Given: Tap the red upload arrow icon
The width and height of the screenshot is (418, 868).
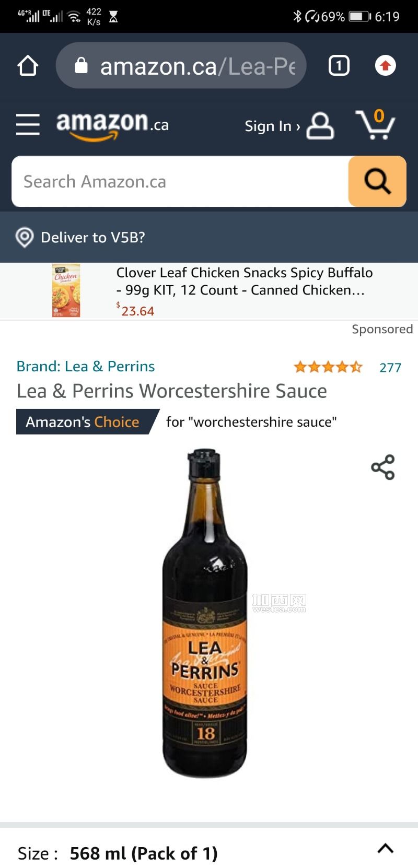Looking at the screenshot, I should 386,66.
